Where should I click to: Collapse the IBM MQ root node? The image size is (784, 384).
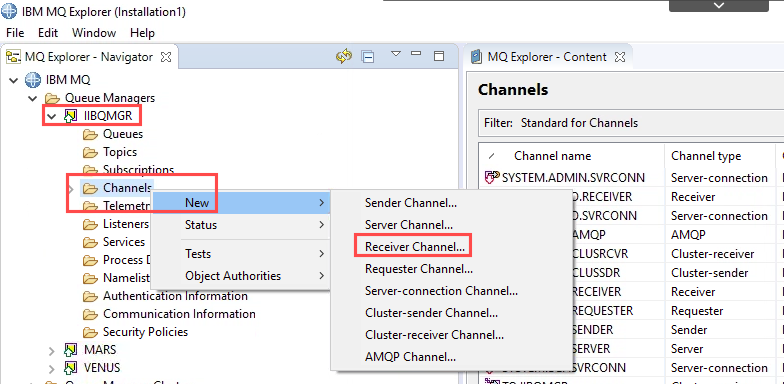pyautogui.click(x=14, y=80)
